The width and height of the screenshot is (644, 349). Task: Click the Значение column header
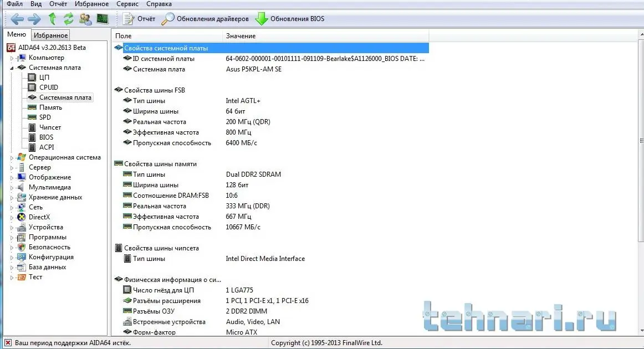pos(326,35)
